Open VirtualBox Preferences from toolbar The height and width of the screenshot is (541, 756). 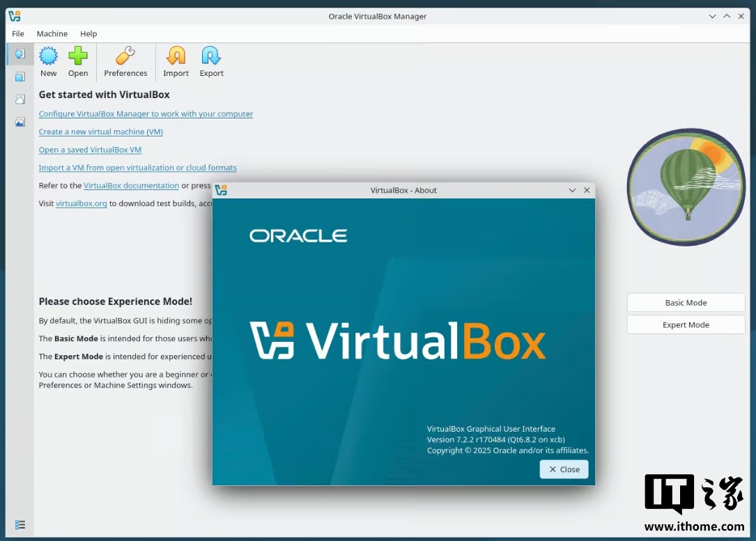pyautogui.click(x=125, y=61)
